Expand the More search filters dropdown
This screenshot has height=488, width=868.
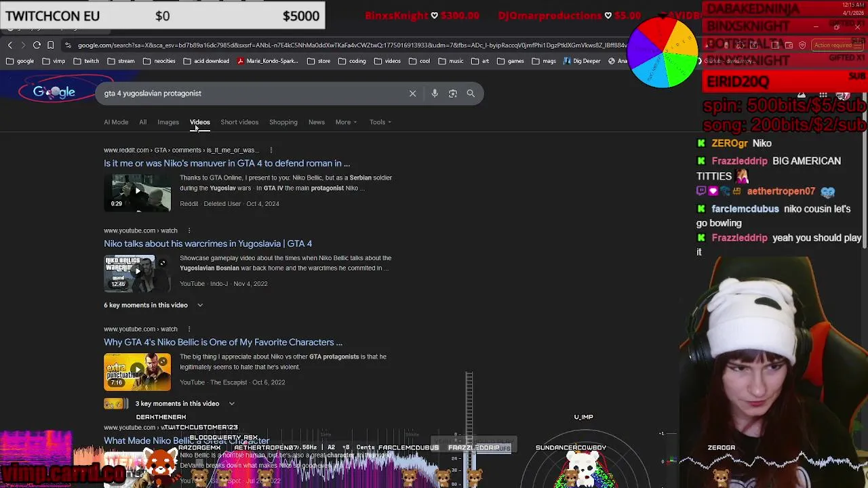tap(346, 122)
